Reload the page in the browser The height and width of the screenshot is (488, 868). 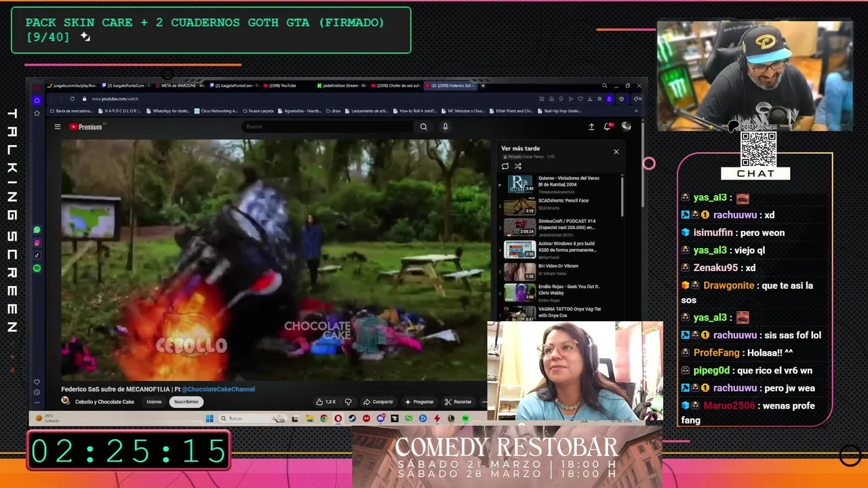[x=72, y=99]
